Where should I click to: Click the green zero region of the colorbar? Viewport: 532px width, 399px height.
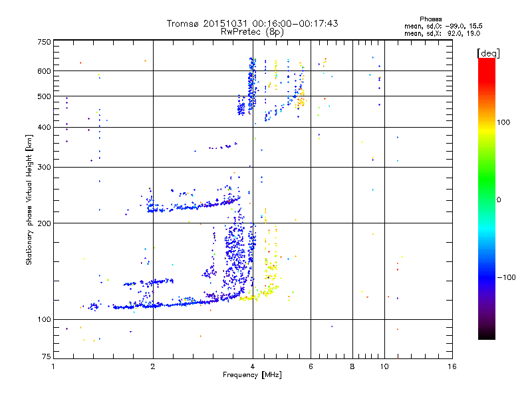pyautogui.click(x=487, y=199)
